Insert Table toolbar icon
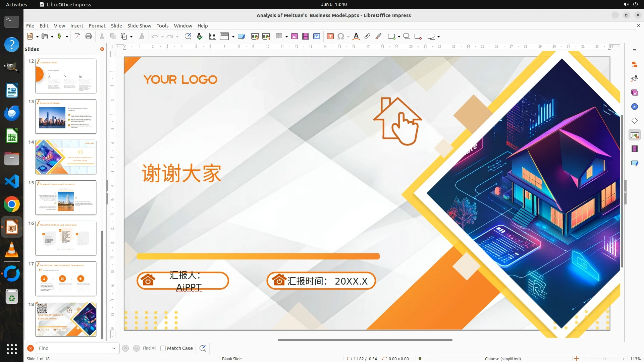 279,37
